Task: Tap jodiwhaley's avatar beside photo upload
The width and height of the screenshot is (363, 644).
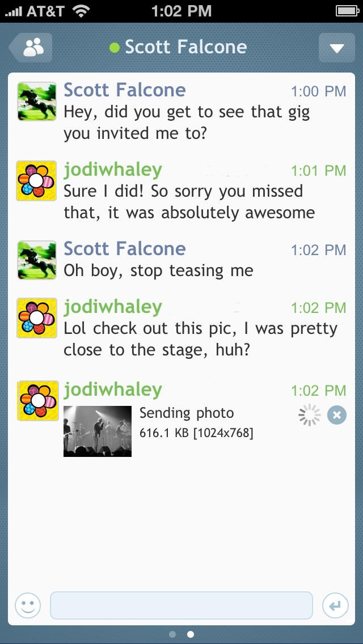Action: pyautogui.click(x=37, y=401)
